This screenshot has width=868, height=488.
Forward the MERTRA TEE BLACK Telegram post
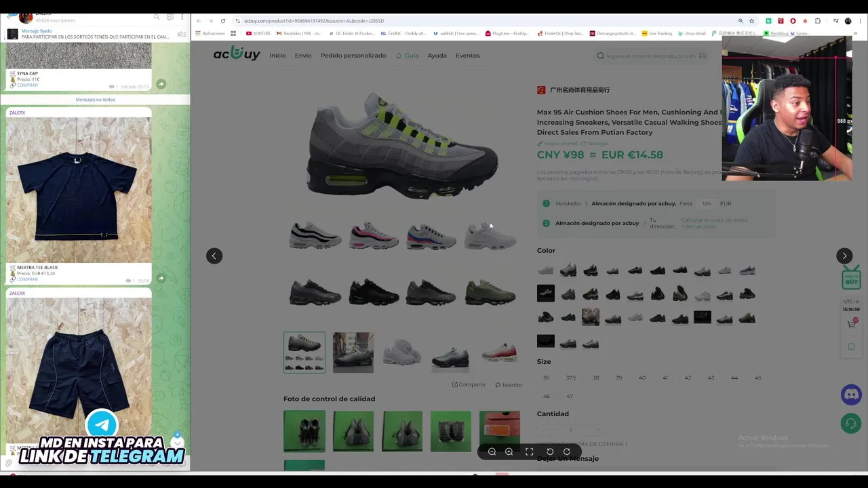pos(161,278)
